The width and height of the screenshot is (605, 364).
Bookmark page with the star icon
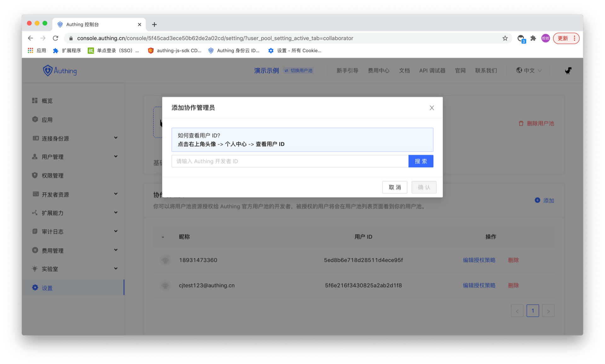(505, 38)
